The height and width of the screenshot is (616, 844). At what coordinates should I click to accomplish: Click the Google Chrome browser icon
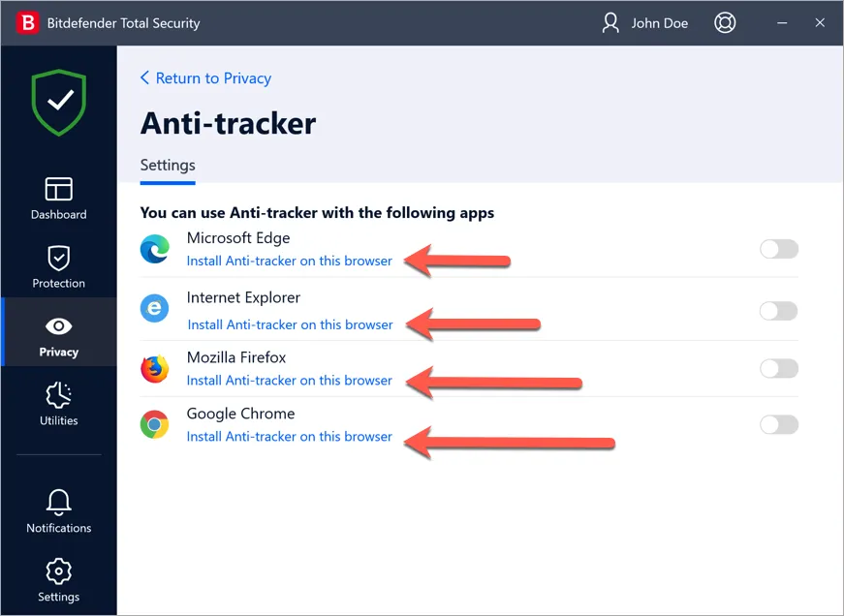[x=155, y=424]
